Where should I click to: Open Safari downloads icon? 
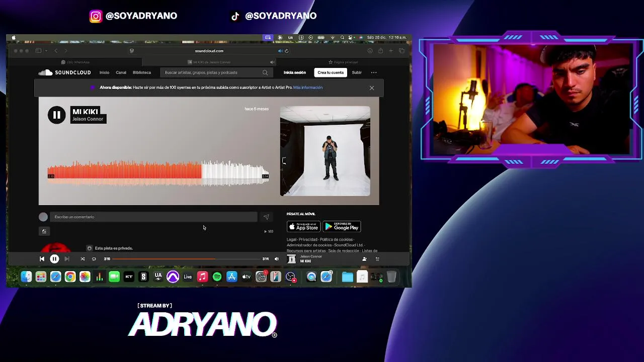[x=370, y=51]
